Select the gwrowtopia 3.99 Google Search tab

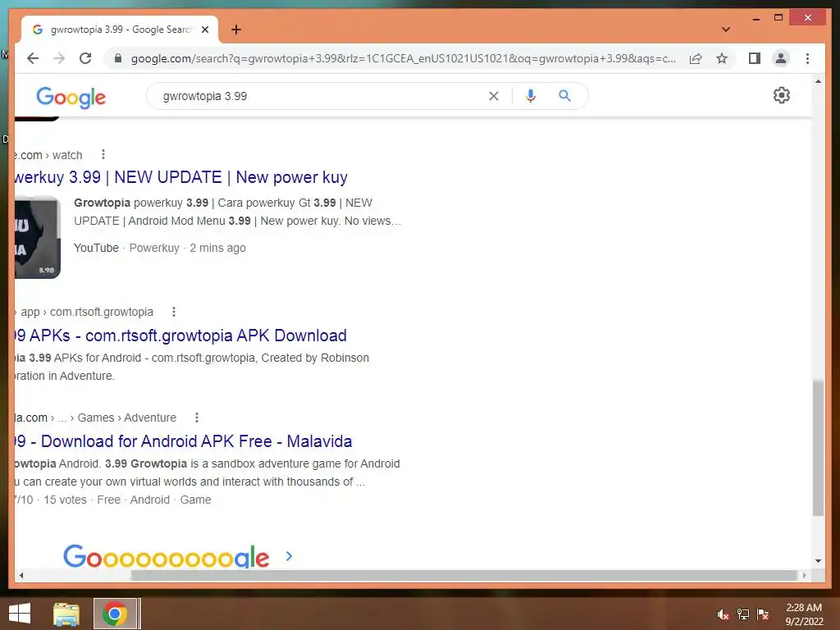pos(120,30)
